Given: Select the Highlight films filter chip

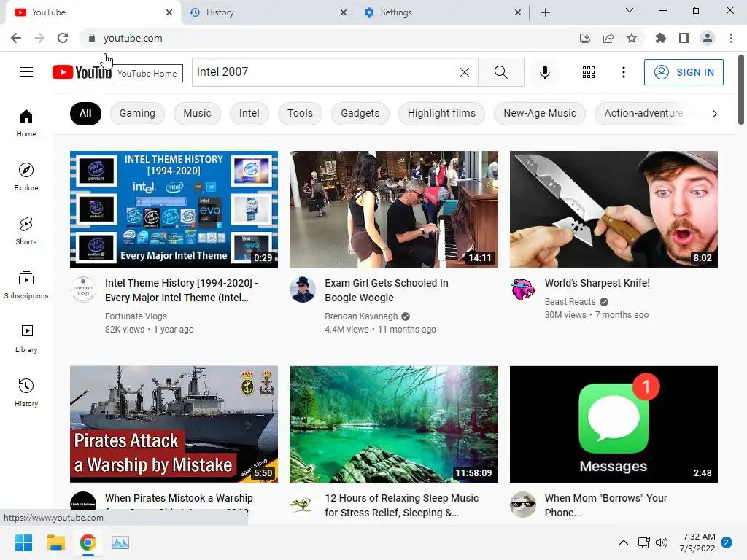Looking at the screenshot, I should pyautogui.click(x=441, y=113).
